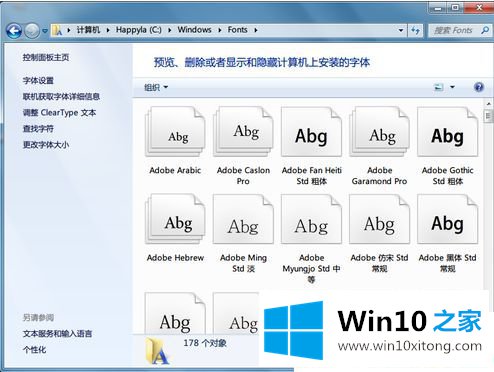The width and height of the screenshot is (494, 372).
Task: Go back with the Back arrow button
Action: pos(14,31)
